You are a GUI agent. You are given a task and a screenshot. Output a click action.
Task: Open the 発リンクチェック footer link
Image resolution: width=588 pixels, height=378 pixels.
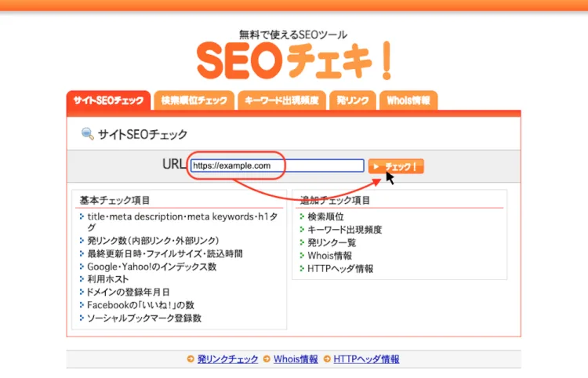227,359
